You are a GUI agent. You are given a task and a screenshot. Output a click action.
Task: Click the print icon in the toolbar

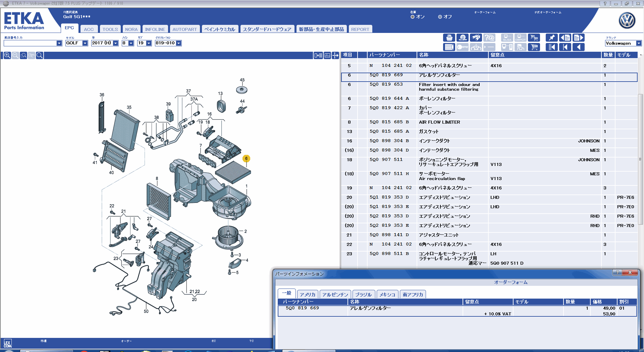coord(449,38)
